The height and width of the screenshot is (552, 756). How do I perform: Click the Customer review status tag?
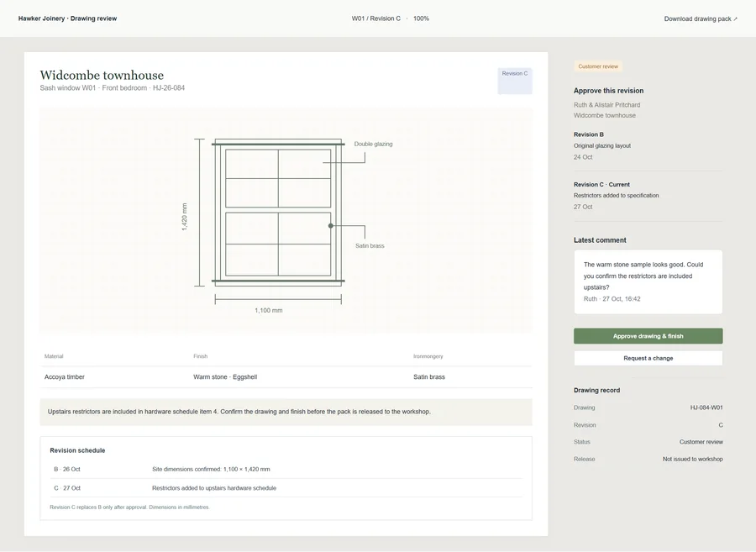click(x=598, y=66)
